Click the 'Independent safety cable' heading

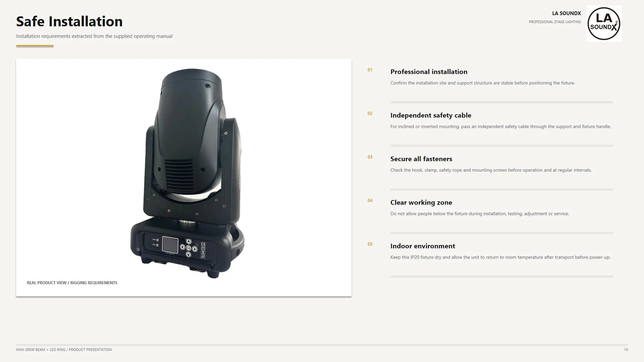(431, 115)
